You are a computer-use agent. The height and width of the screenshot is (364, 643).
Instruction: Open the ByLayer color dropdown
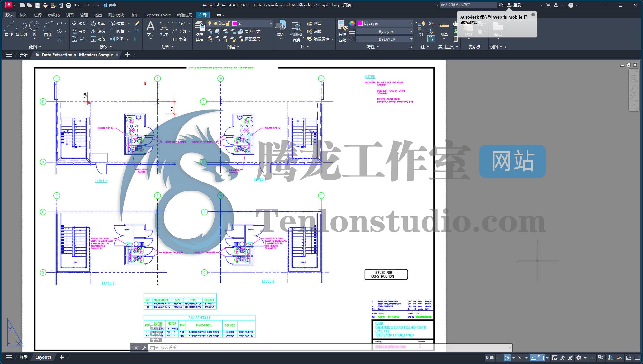click(x=411, y=23)
